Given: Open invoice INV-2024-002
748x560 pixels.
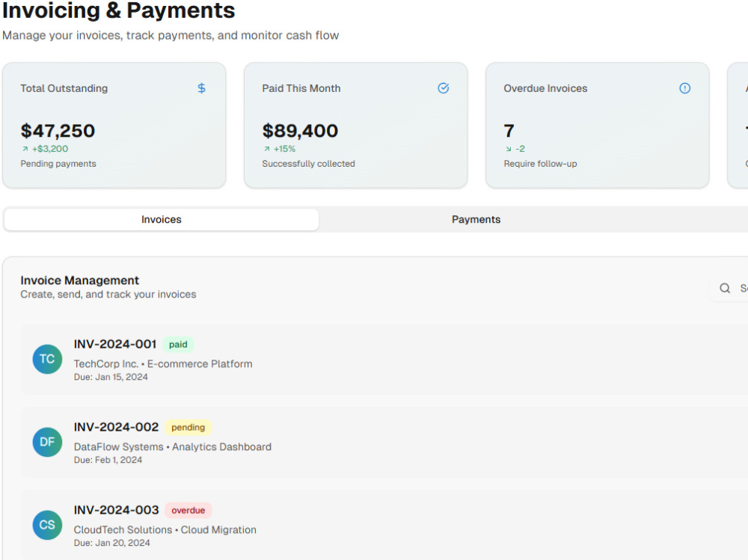Looking at the screenshot, I should pos(116,427).
